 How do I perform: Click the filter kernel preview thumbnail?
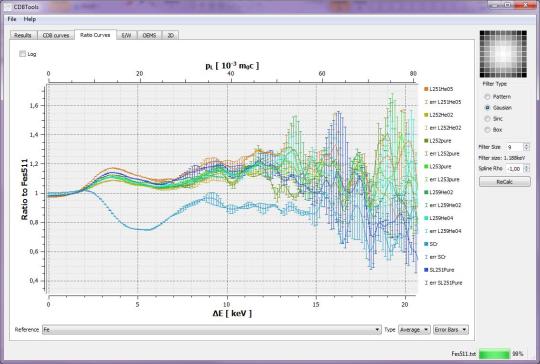pyautogui.click(x=503, y=54)
